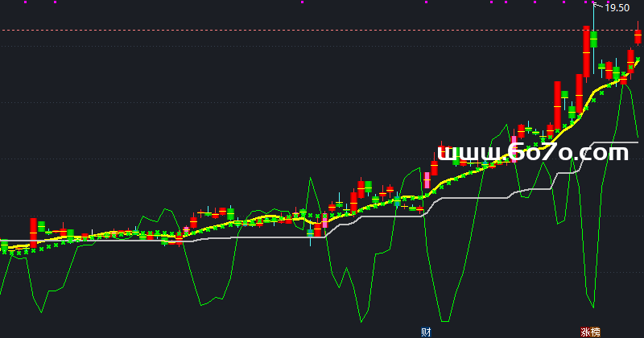Open the 涨榜 gainers list marker
644x338 pixels.
(x=590, y=332)
